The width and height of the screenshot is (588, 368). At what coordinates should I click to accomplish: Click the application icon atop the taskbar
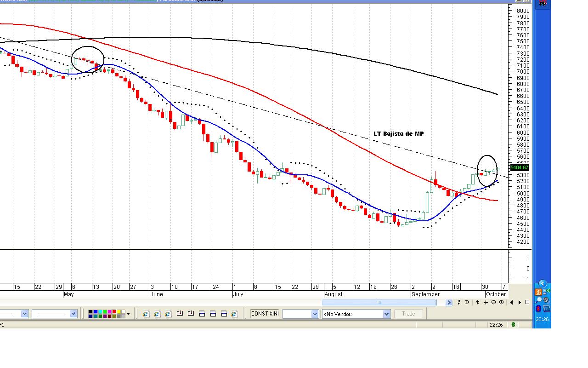click(x=543, y=4)
